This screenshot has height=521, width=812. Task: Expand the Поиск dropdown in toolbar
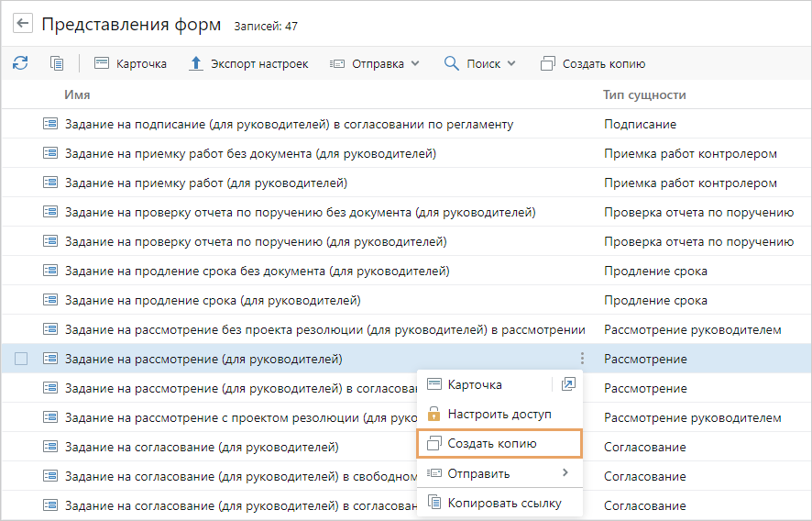[479, 63]
